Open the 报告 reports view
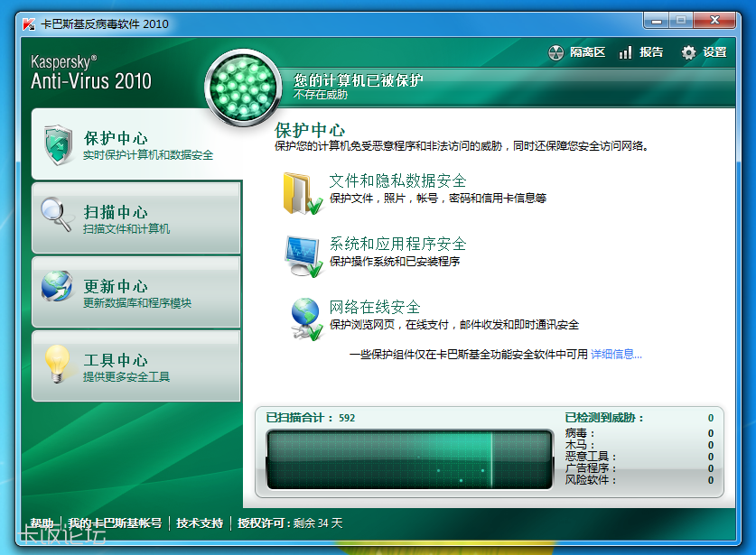The image size is (756, 555). tap(641, 53)
